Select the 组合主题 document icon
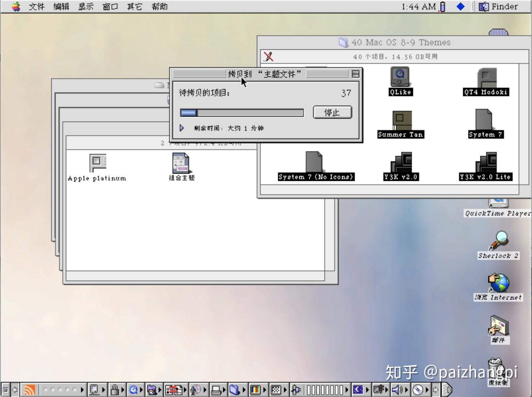 181,163
